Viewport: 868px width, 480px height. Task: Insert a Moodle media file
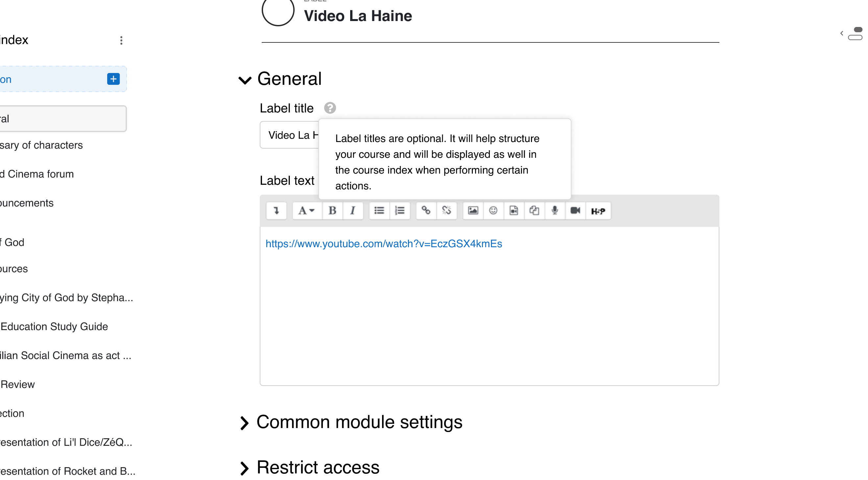514,210
